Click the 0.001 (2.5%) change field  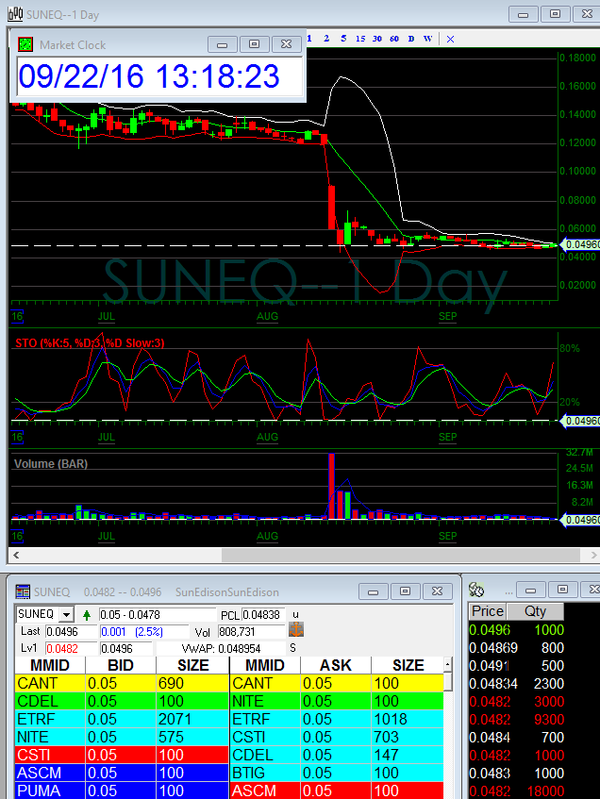pyautogui.click(x=144, y=632)
